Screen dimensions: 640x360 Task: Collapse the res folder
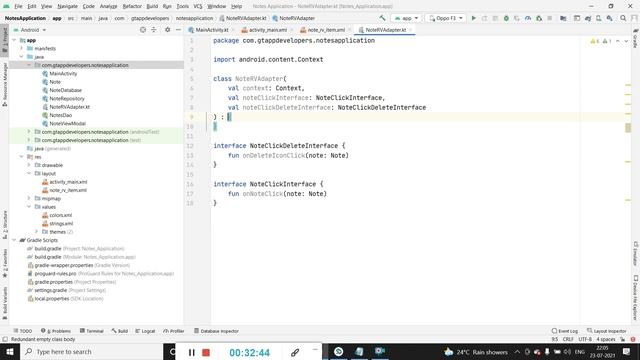(22, 157)
